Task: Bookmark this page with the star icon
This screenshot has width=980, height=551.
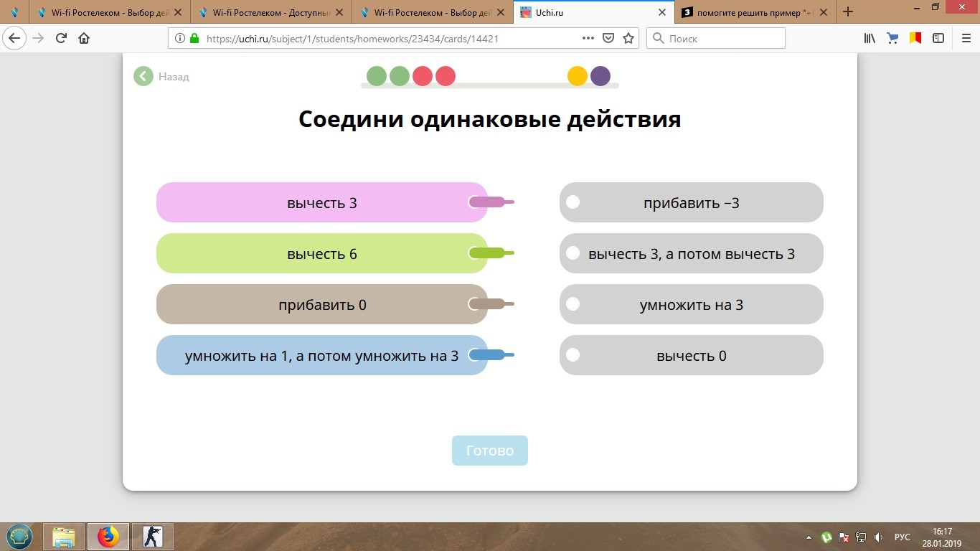Action: point(628,39)
